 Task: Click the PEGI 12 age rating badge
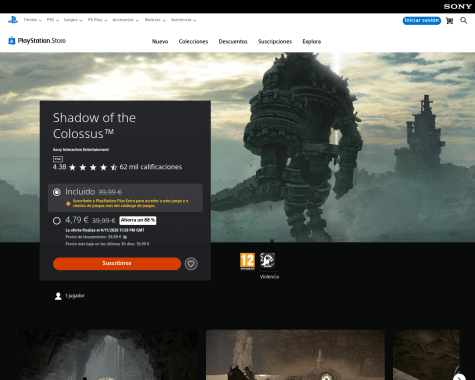[247, 261]
